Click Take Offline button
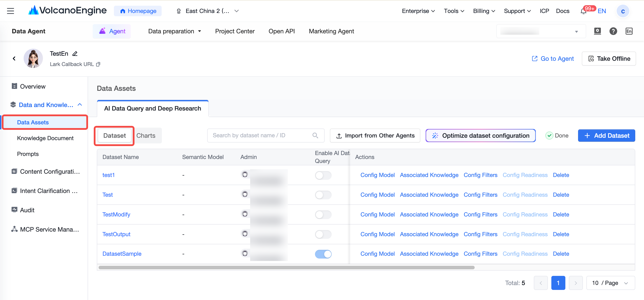 (609, 58)
